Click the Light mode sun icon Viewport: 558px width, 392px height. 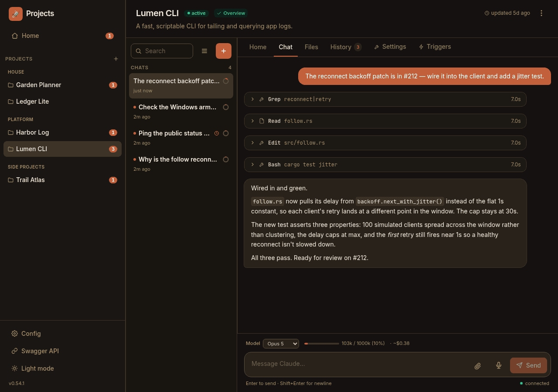[14, 368]
